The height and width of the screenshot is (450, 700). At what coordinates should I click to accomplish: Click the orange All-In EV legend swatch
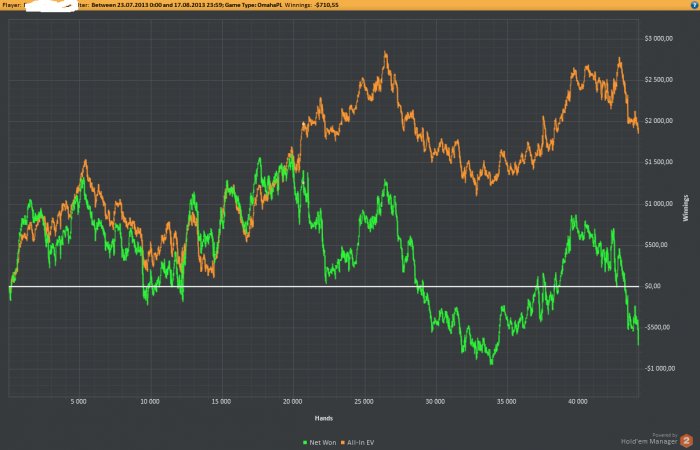[x=343, y=443]
